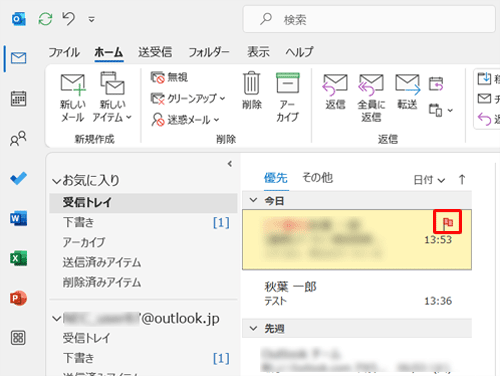Open the More Apps grid icon

(18, 338)
